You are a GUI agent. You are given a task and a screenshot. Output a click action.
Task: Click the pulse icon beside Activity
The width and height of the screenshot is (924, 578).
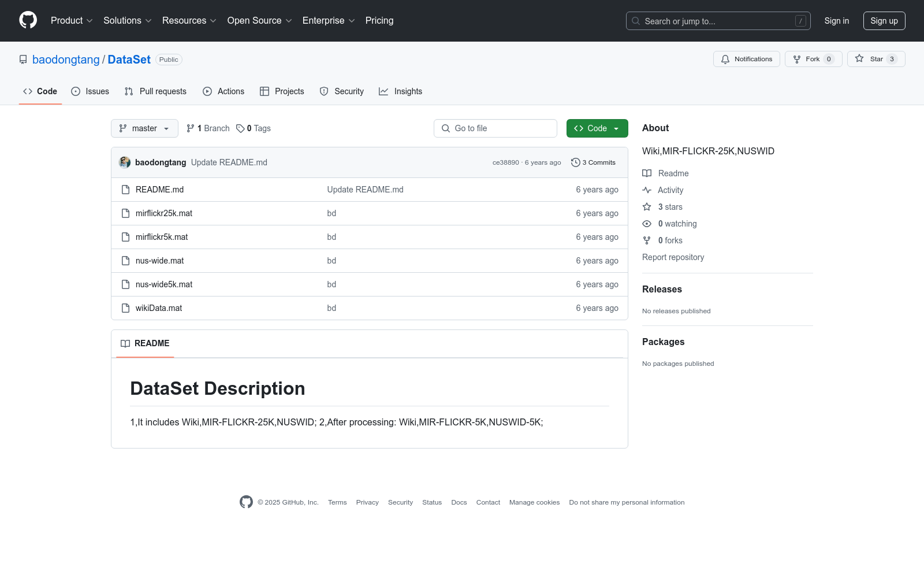tap(647, 190)
